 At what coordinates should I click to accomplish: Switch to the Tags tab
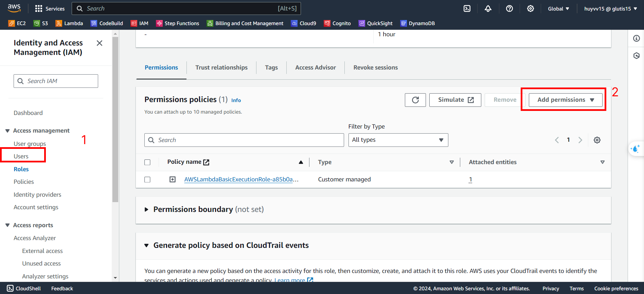coord(271,67)
